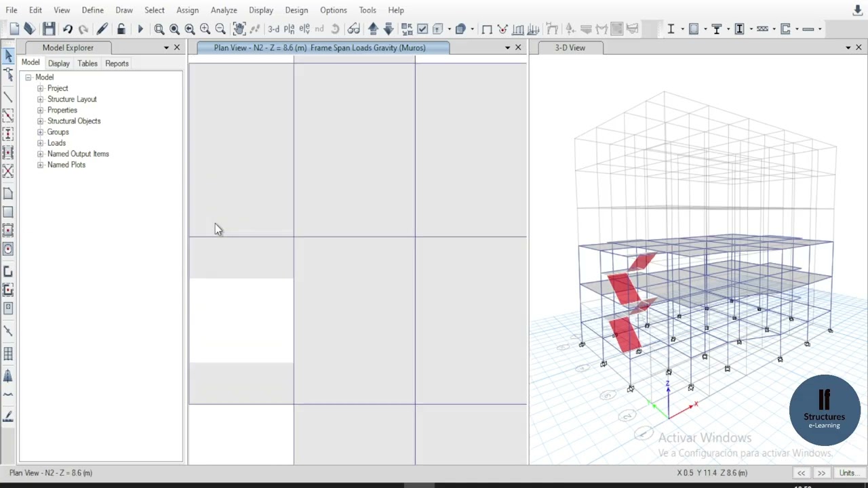The image size is (868, 488).
Task: Activate the Pan hand tool
Action: [x=239, y=28]
